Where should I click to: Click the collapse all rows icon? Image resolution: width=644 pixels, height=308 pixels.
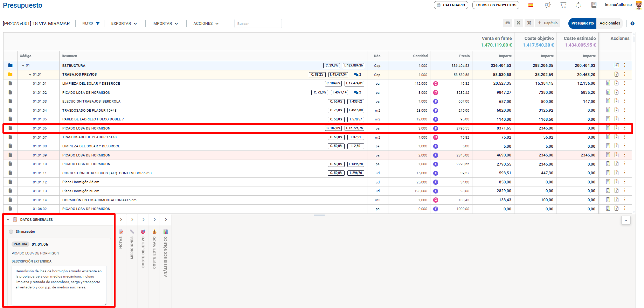[529, 23]
